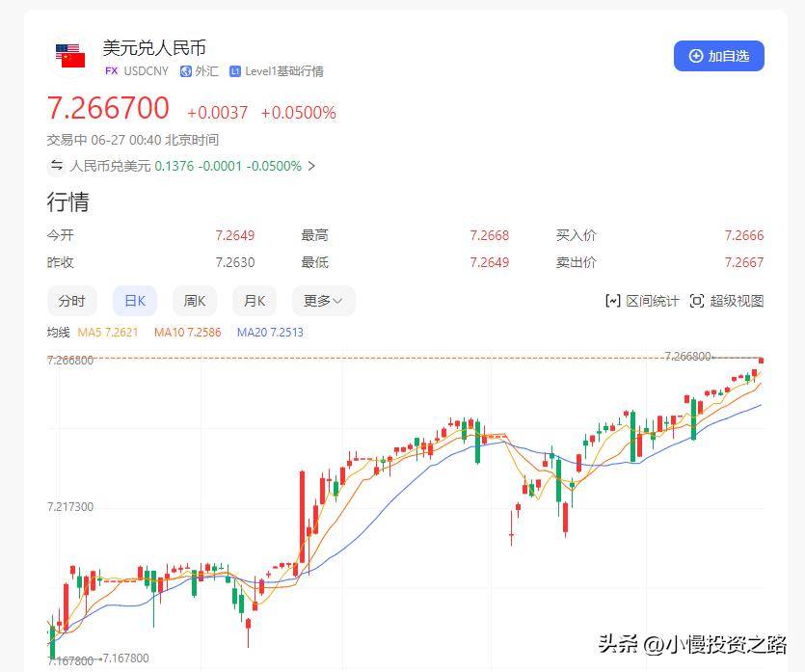This screenshot has height=672, width=805.
Task: Click the 买入价 value 7.2666
Action: (744, 235)
